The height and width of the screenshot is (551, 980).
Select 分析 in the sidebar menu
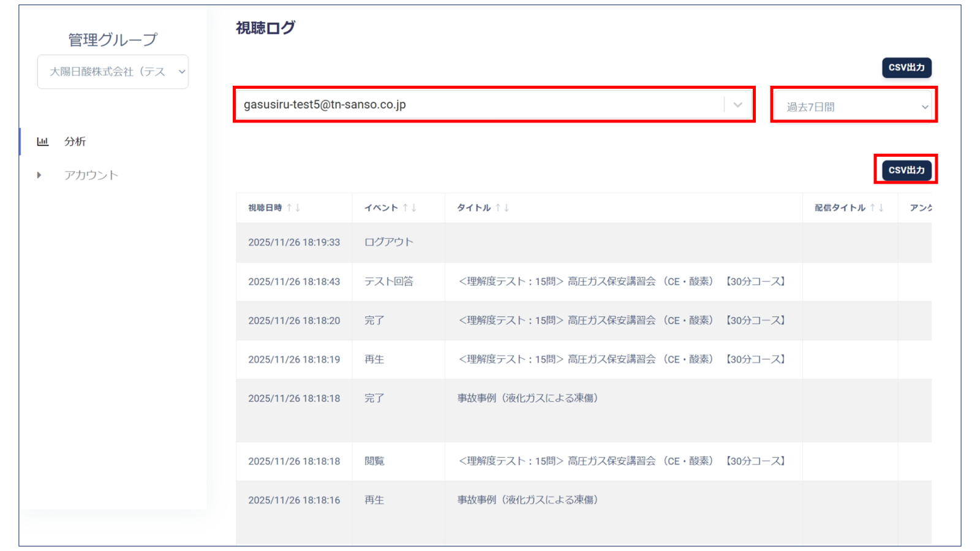click(75, 141)
